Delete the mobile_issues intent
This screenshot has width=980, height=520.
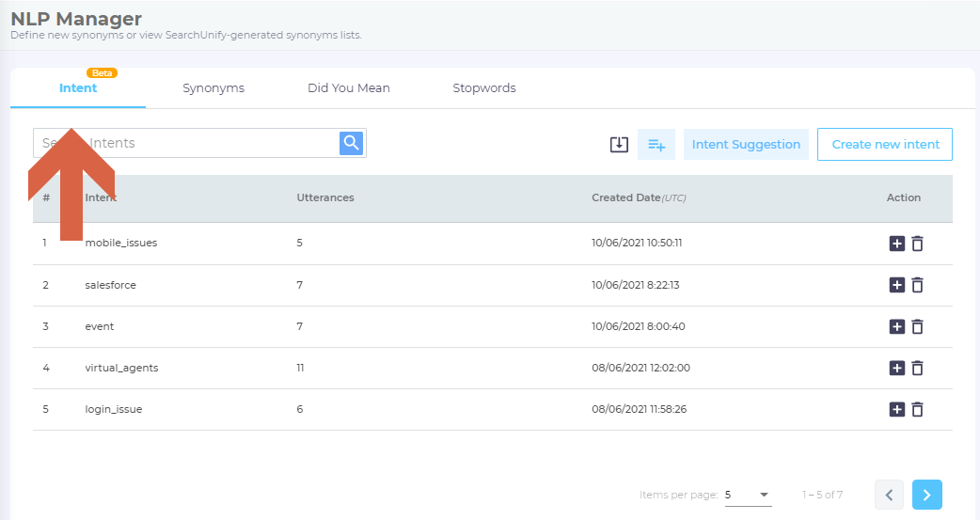[x=918, y=244]
